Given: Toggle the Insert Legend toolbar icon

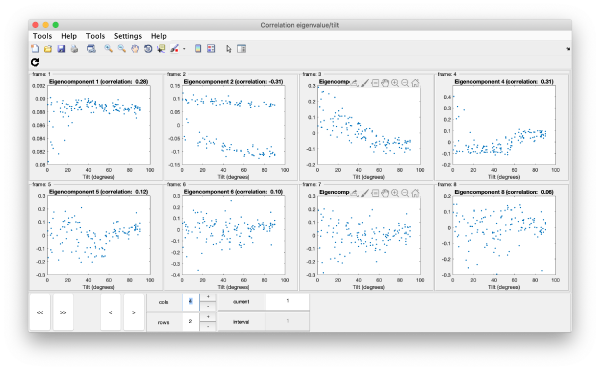Looking at the screenshot, I should [211, 49].
